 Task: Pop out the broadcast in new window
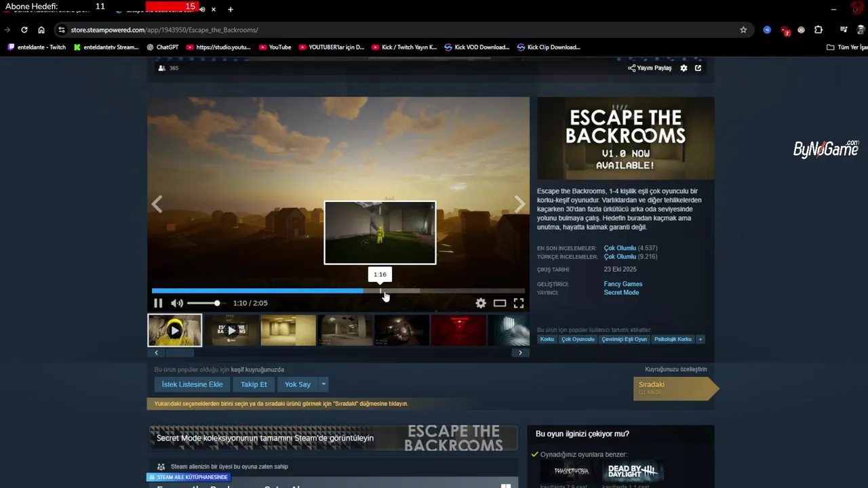[698, 68]
